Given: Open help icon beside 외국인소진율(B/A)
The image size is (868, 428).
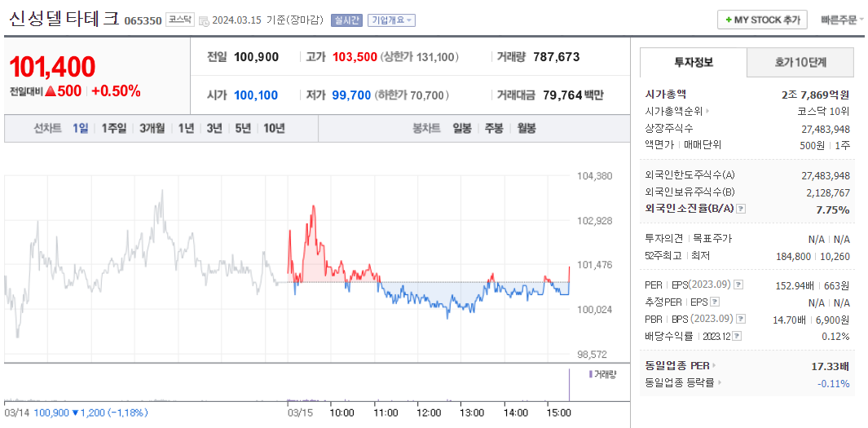Looking at the screenshot, I should 742,209.
